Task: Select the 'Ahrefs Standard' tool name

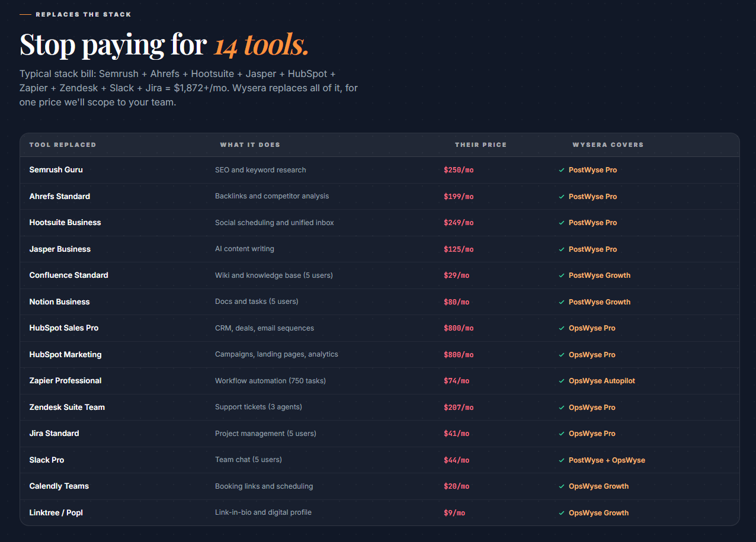Action: [60, 196]
